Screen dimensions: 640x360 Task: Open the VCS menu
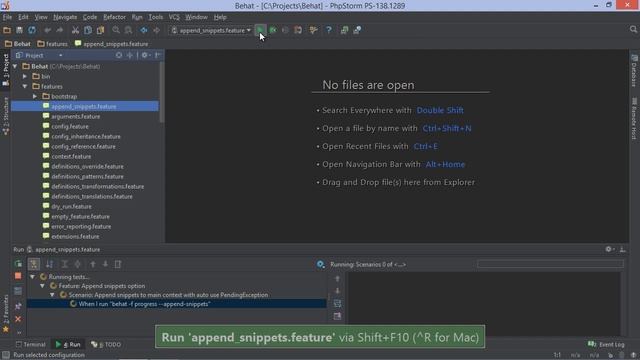coord(174,17)
